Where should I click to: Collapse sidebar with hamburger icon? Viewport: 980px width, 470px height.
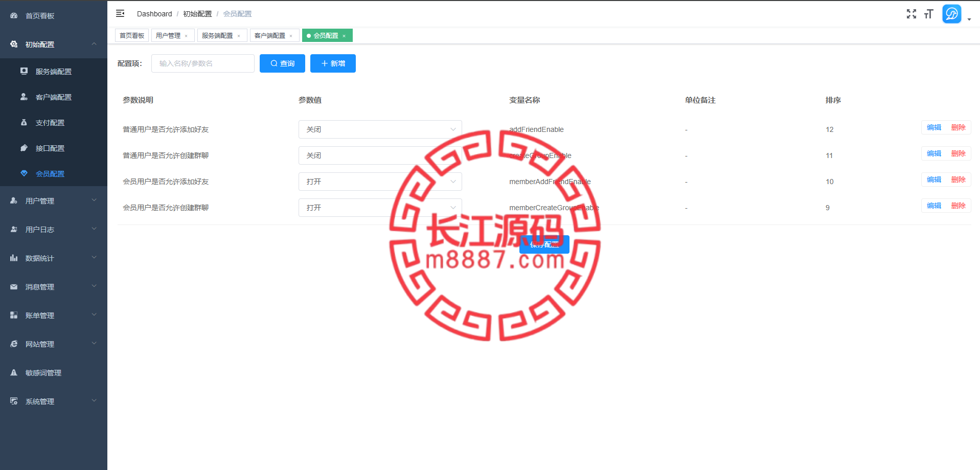[x=120, y=13]
